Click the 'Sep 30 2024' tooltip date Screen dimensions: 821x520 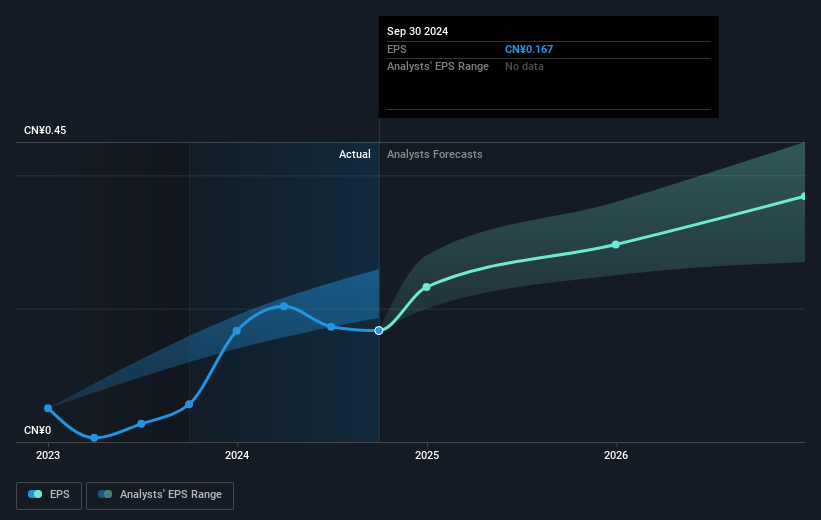tap(417, 31)
